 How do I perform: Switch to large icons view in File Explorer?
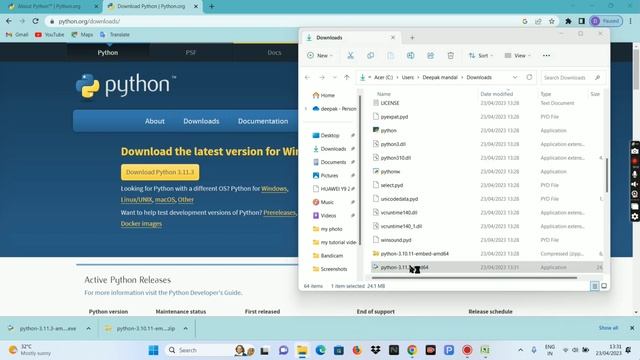[x=604, y=286]
